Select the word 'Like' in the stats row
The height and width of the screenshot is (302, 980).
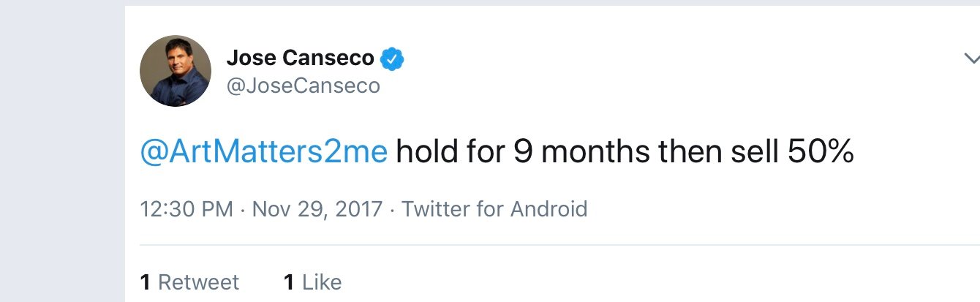point(321,282)
